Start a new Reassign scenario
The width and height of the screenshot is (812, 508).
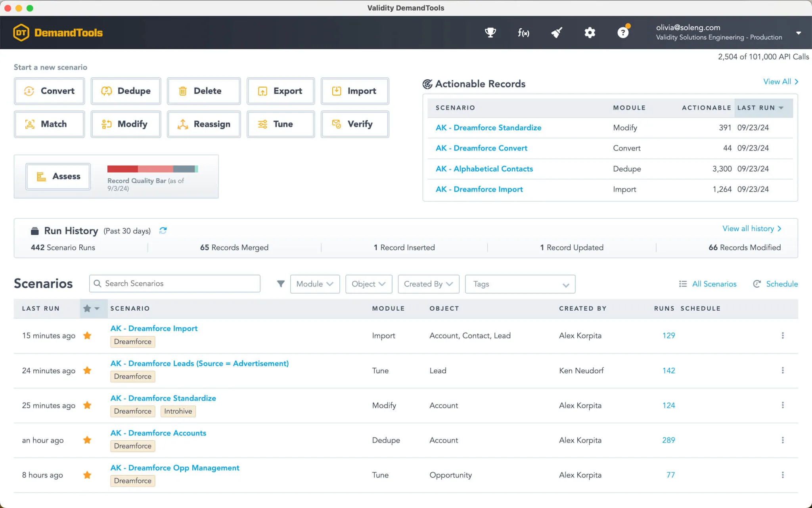(x=204, y=124)
